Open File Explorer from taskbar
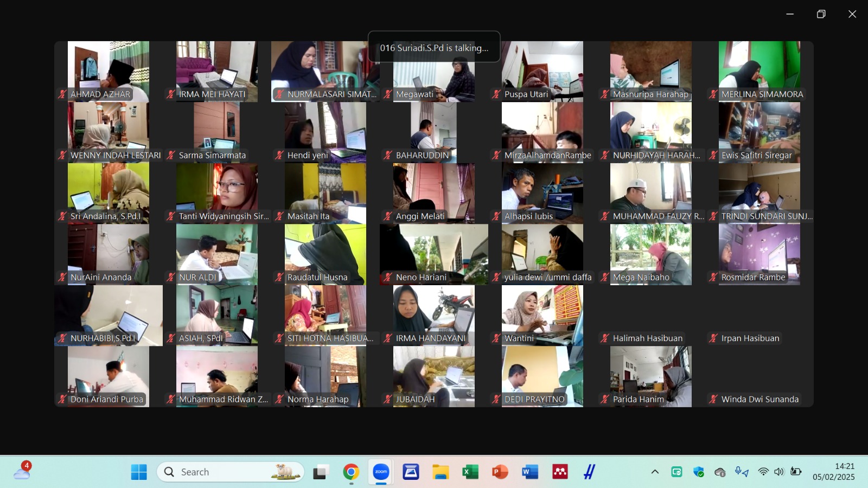Screen dimensions: 868x488 click(441, 472)
